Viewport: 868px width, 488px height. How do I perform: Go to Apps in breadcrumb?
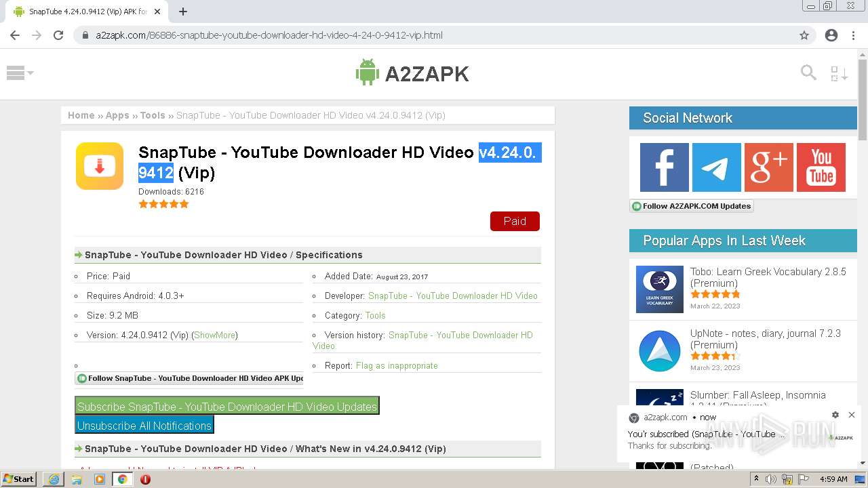pyautogui.click(x=117, y=115)
